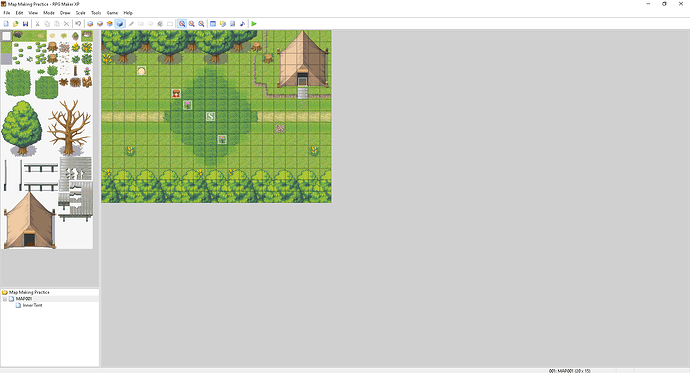The width and height of the screenshot is (690, 373).
Task: Click the Copy toolbar icon
Action: [47, 24]
